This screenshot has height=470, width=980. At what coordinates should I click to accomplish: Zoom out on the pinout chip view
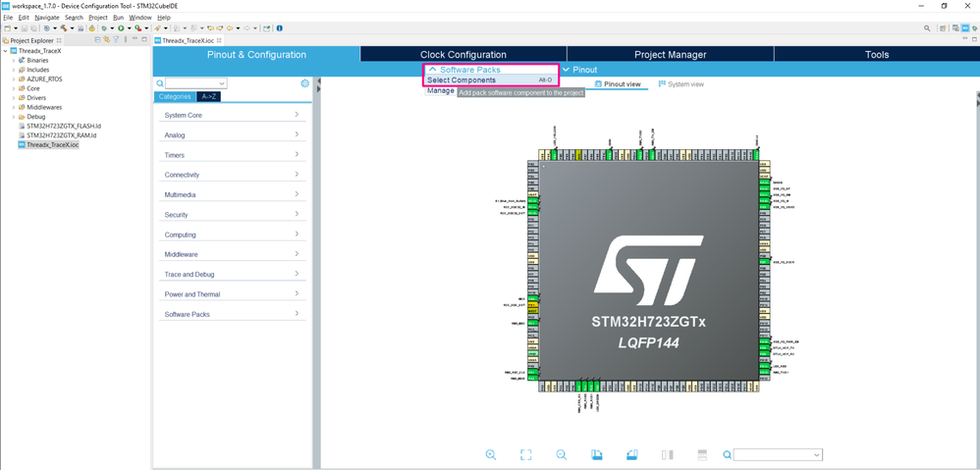tap(562, 455)
